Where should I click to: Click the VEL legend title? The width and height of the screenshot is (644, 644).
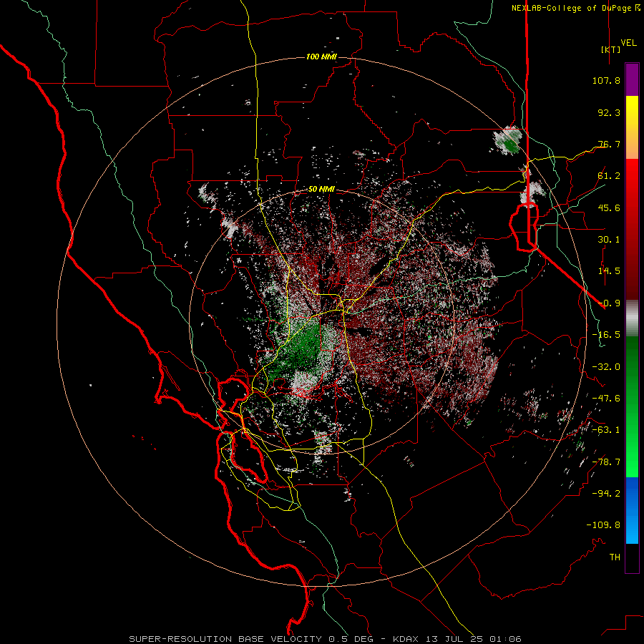tap(629, 42)
